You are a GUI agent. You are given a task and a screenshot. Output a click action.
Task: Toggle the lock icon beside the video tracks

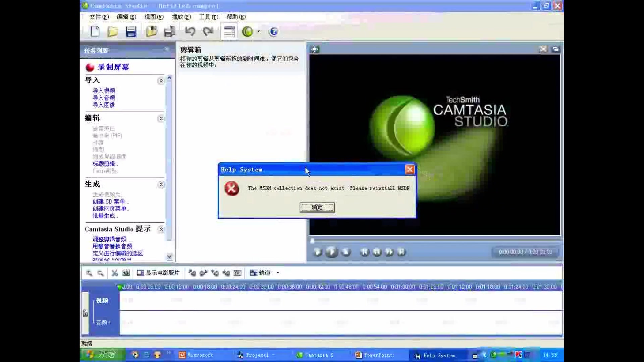[x=85, y=313]
